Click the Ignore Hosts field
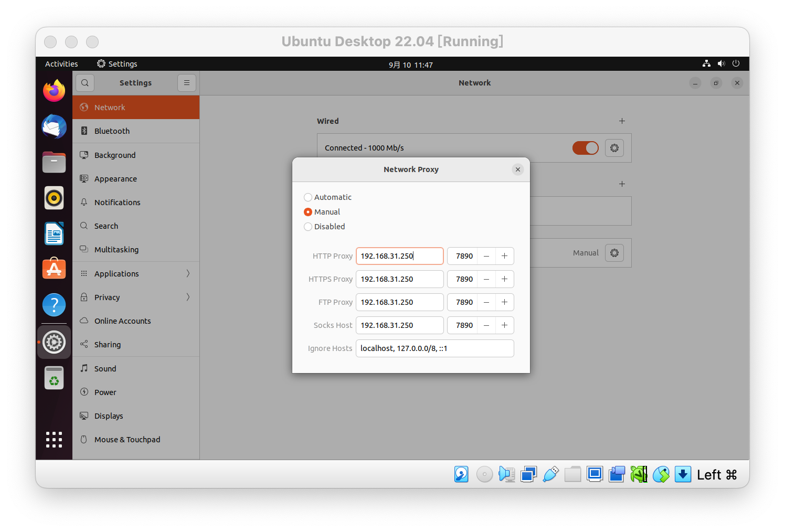Screen dimensions: 785x532 [x=435, y=348]
